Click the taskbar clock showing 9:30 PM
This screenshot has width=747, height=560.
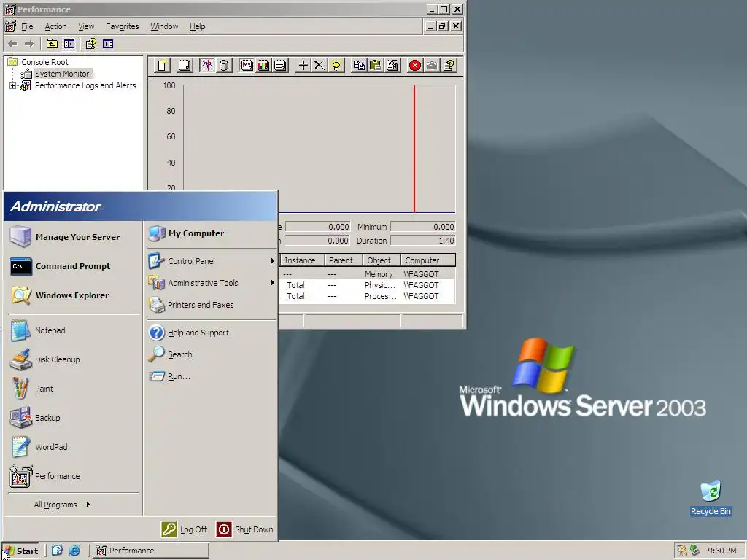tap(721, 551)
